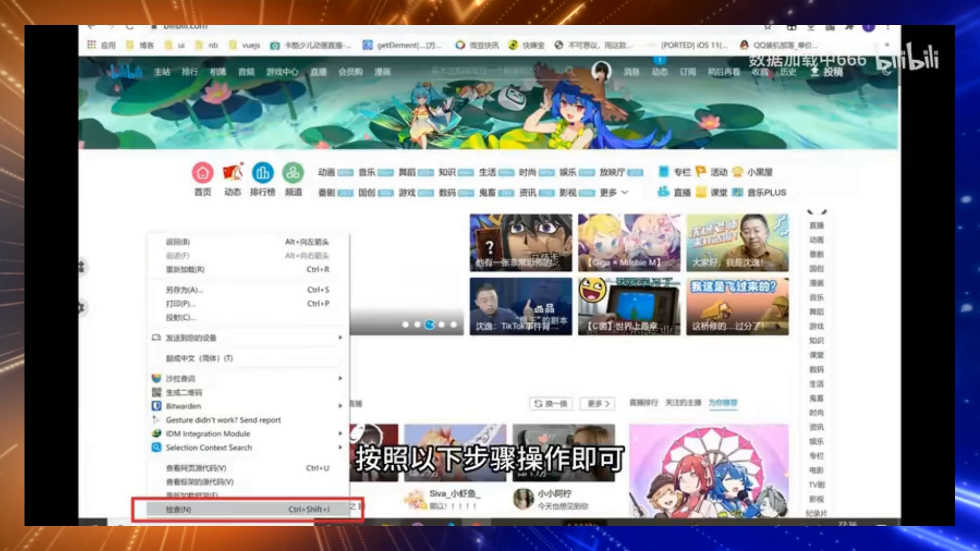Image resolution: width=980 pixels, height=551 pixels.
Task: Open the 专栏 column icon link
Action: [674, 172]
